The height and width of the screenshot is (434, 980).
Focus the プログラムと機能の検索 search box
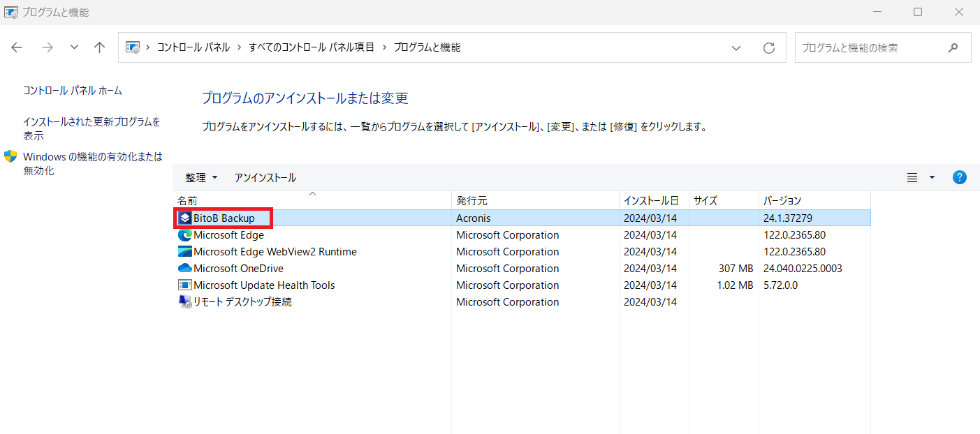click(x=883, y=47)
